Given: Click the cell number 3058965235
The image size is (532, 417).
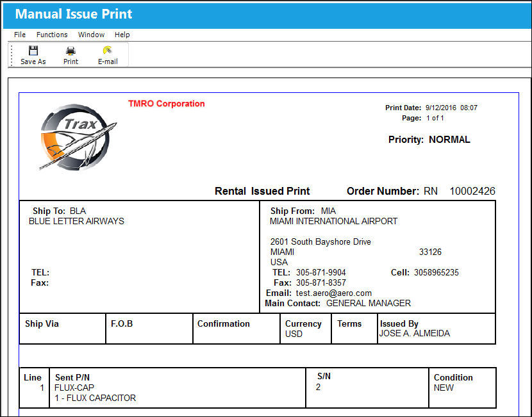Looking at the screenshot, I should (436, 273).
